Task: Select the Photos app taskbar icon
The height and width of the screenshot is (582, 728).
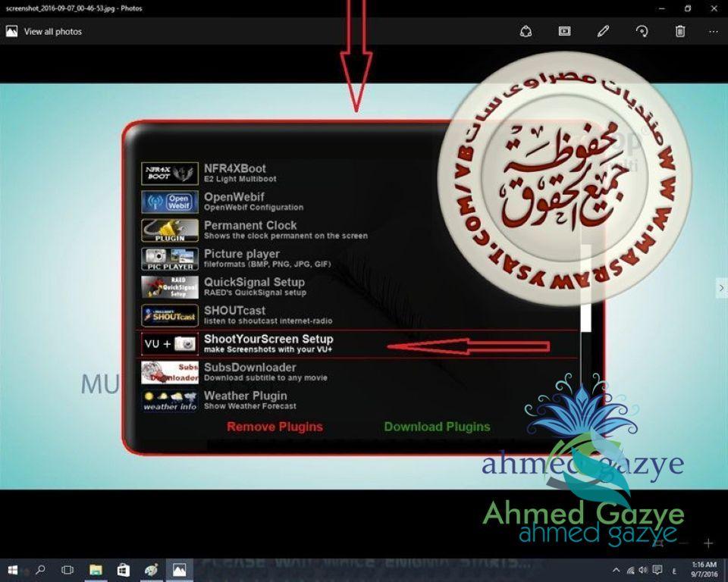Action: coord(179,570)
